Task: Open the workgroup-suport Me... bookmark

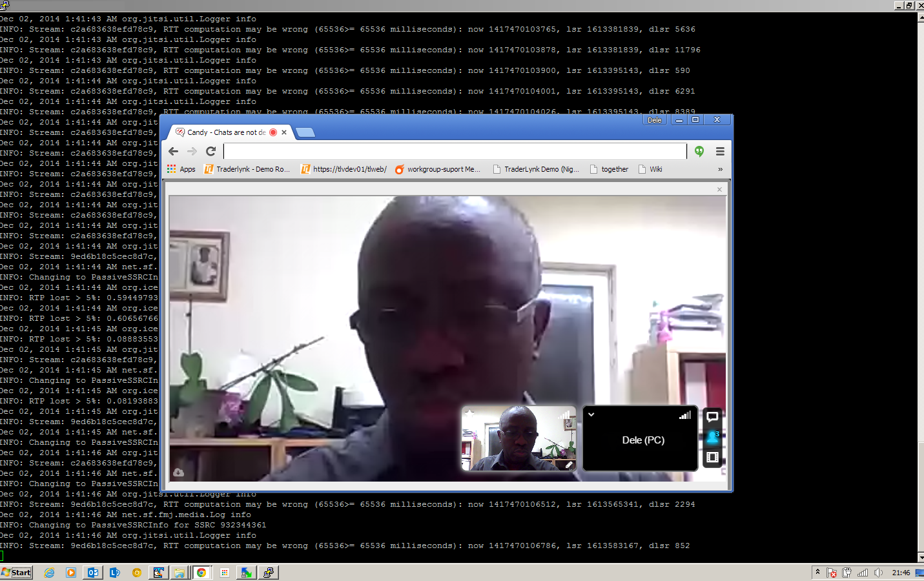Action: point(438,169)
